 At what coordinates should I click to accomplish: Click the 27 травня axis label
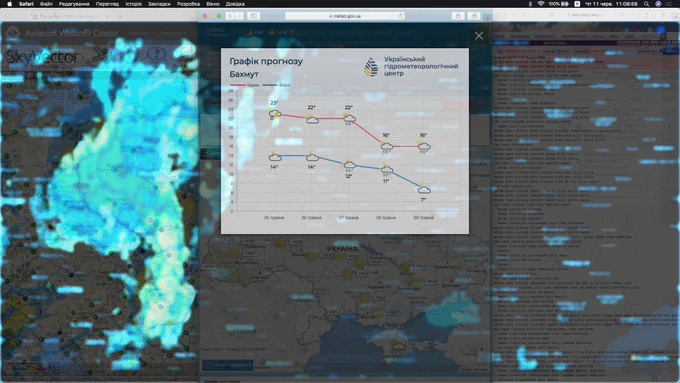click(349, 218)
